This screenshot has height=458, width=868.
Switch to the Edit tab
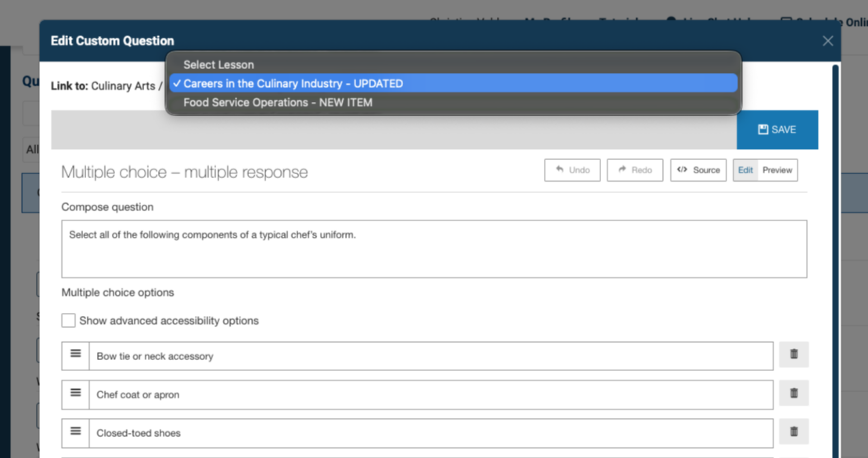[745, 170]
